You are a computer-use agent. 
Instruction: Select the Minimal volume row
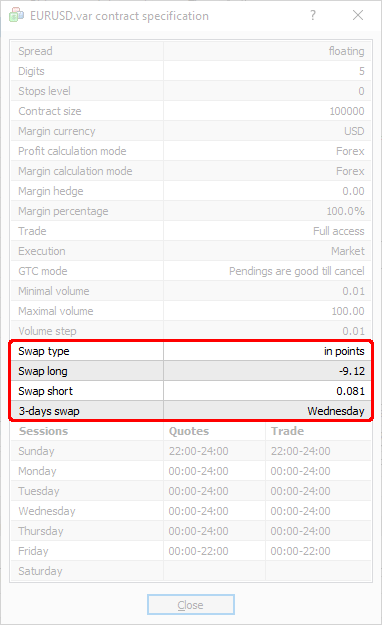[x=191, y=291]
